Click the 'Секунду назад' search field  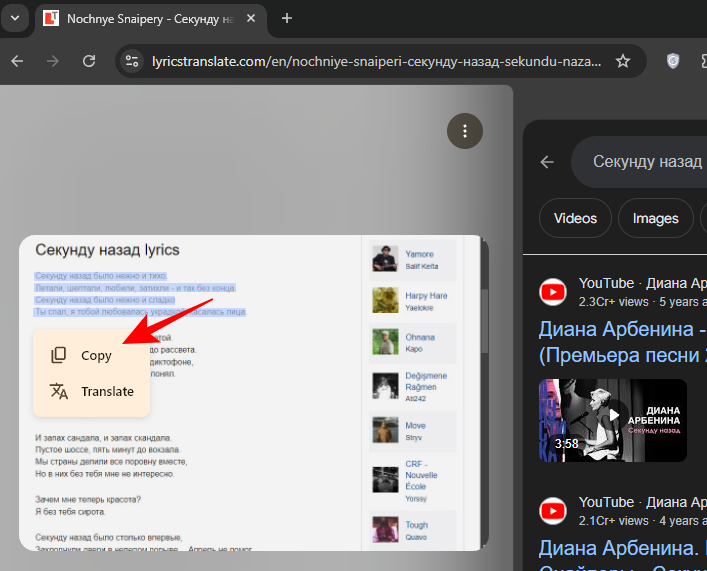646,162
